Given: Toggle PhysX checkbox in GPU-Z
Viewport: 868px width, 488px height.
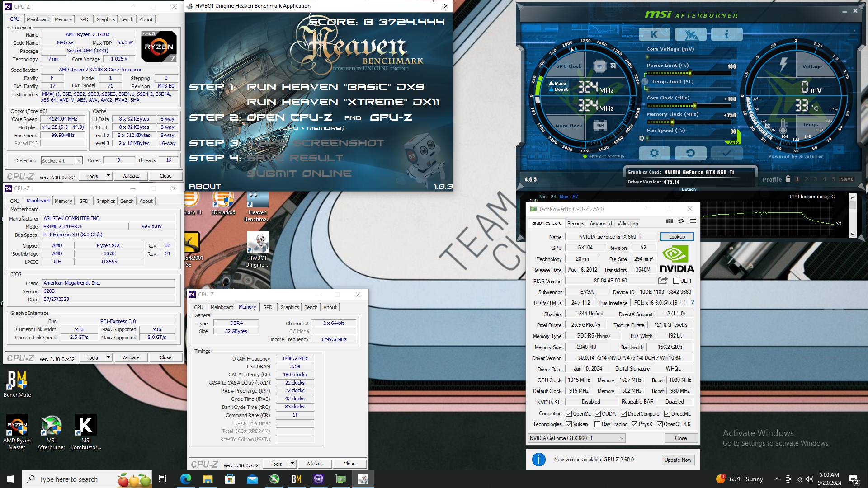Looking at the screenshot, I should 634,424.
